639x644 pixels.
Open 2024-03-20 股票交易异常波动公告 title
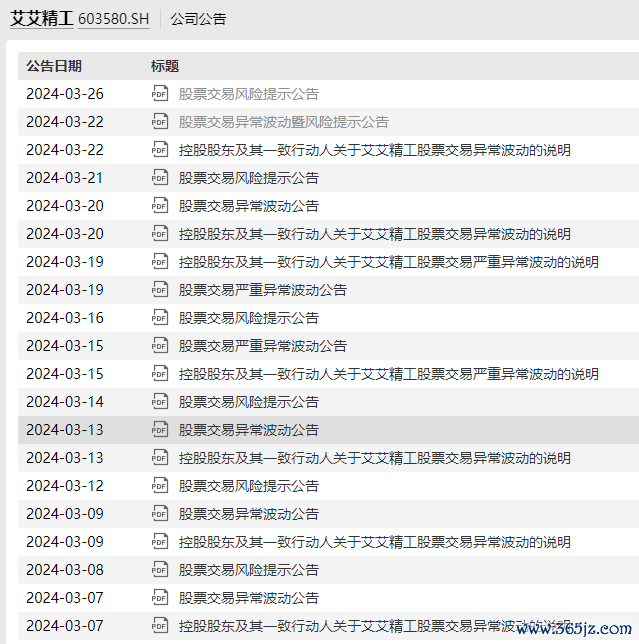pos(248,206)
